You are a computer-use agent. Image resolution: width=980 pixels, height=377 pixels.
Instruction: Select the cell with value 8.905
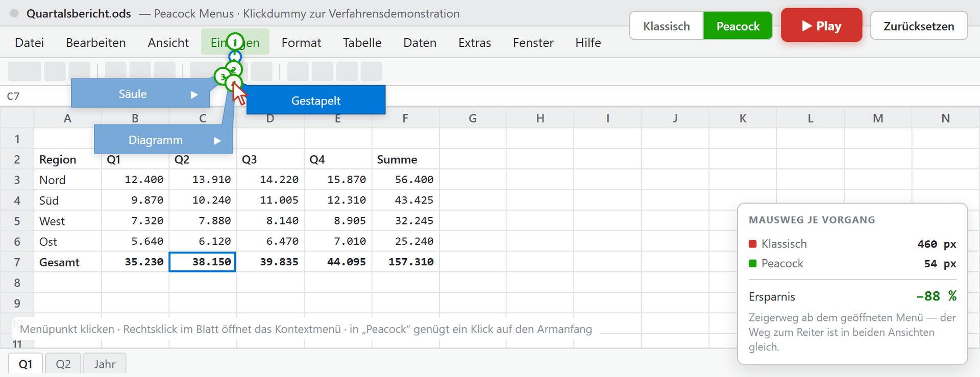tap(338, 221)
